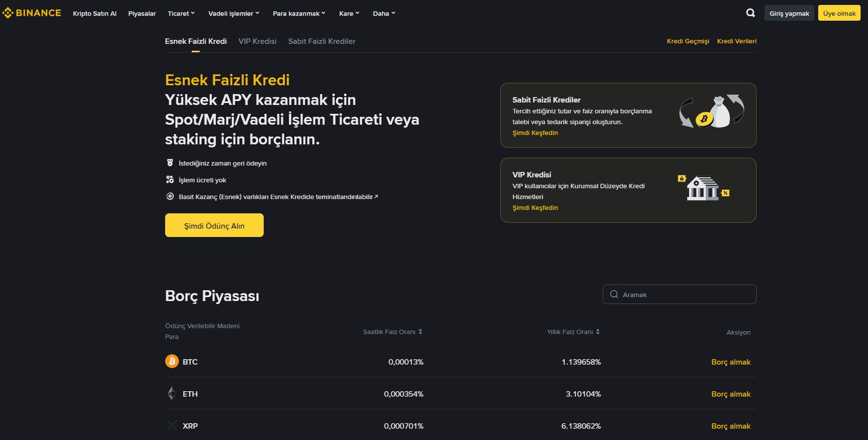This screenshot has width=868, height=440.
Task: Click Borç almak for XRP
Action: click(731, 426)
